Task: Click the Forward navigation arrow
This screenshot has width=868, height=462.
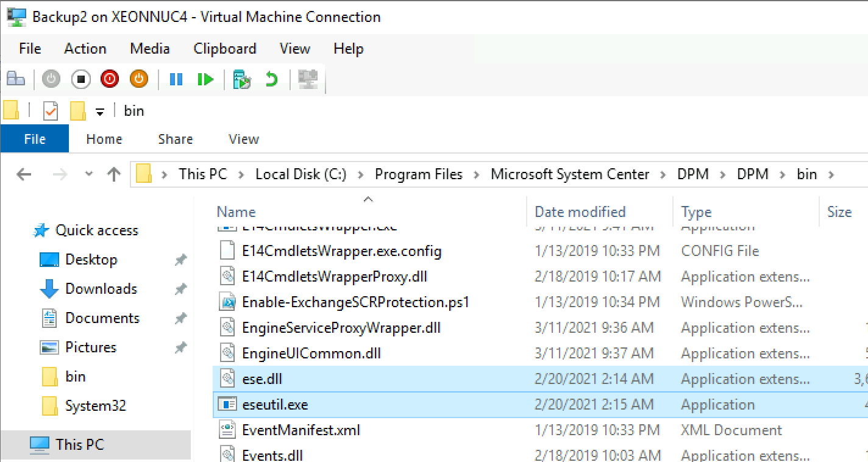Action: click(60, 174)
